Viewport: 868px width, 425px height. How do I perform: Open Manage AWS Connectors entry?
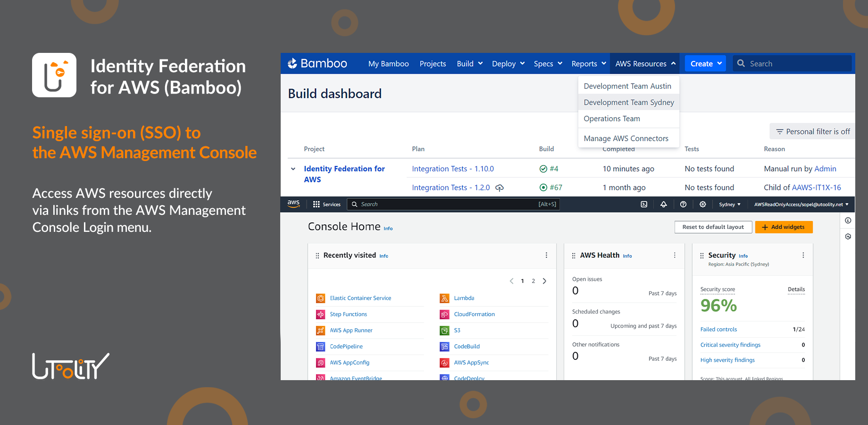[628, 138]
